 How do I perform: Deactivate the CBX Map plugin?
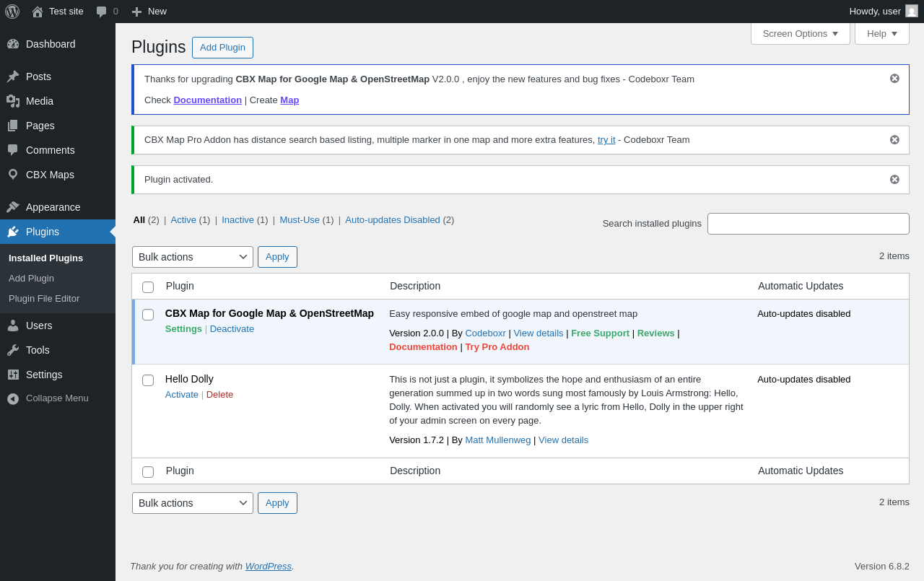[x=232, y=329]
